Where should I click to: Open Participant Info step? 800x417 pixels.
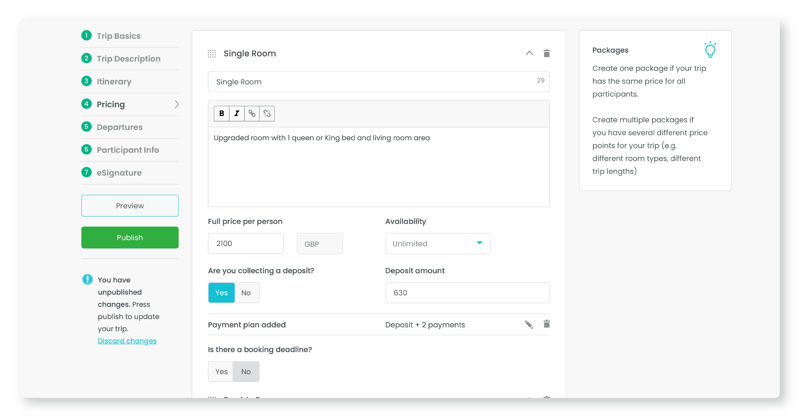128,150
